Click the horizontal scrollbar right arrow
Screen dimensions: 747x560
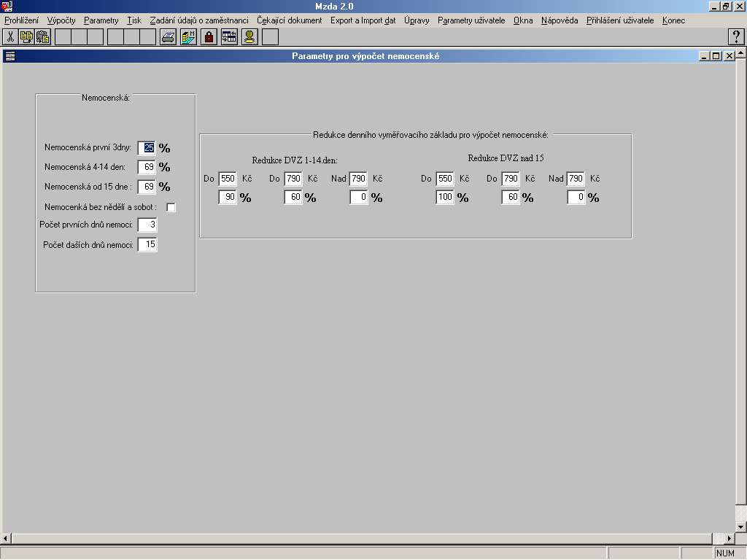point(729,539)
